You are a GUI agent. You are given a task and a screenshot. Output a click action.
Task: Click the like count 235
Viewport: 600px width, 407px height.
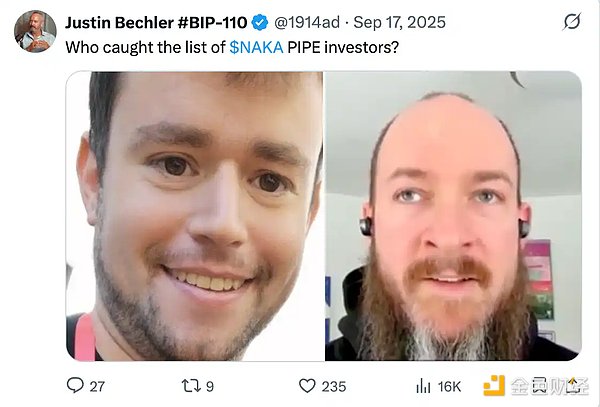click(334, 386)
